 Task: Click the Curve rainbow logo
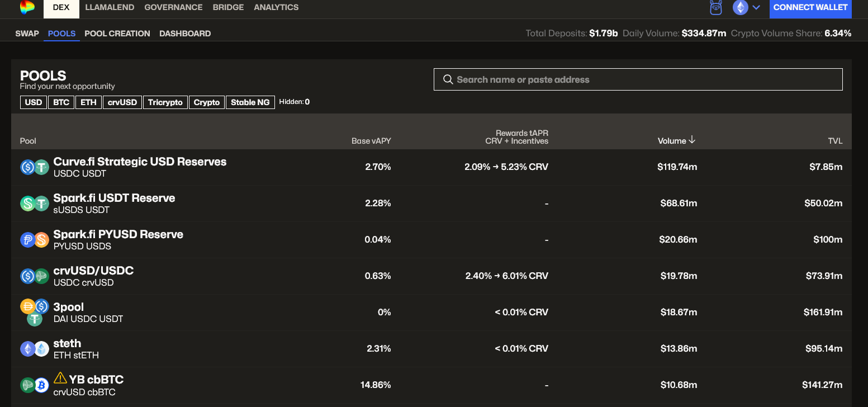[27, 7]
